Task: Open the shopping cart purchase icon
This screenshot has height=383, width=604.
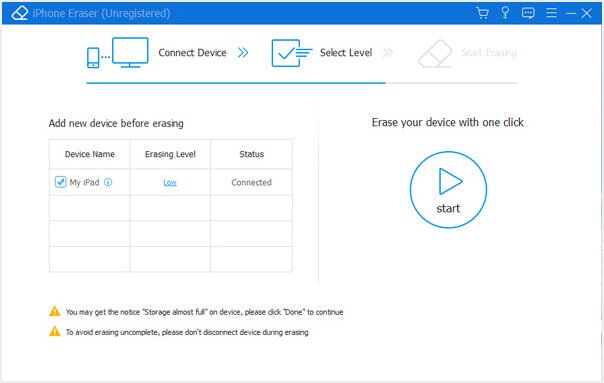Action: [482, 13]
